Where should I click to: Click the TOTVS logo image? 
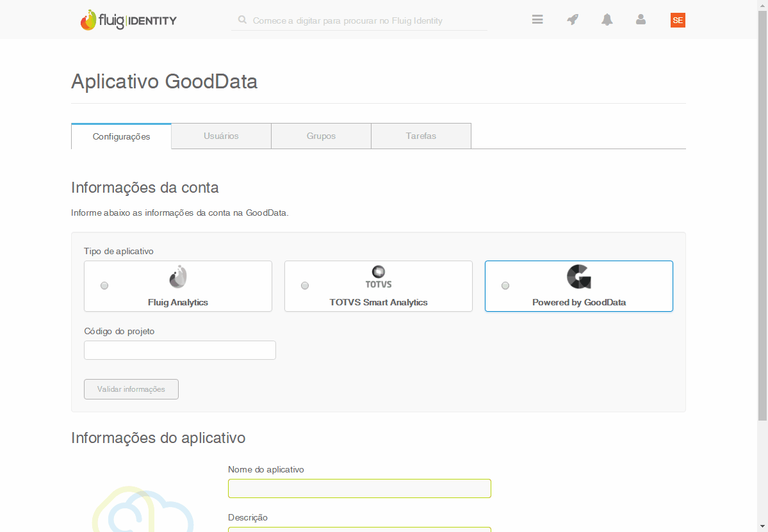[379, 277]
